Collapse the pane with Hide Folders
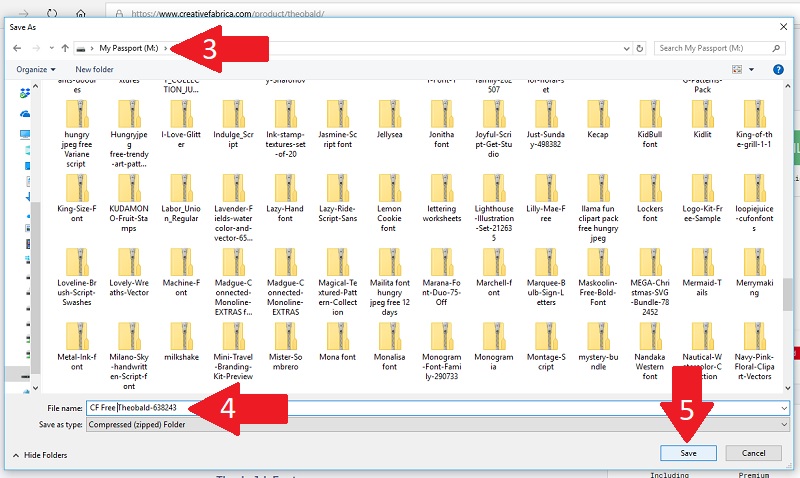The image size is (800, 478). pos(40,455)
